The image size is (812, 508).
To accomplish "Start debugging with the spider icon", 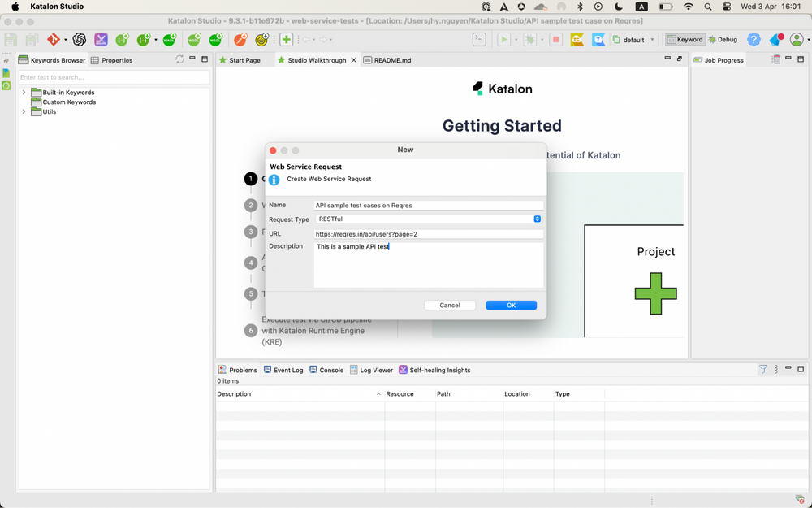I will 530,39.
